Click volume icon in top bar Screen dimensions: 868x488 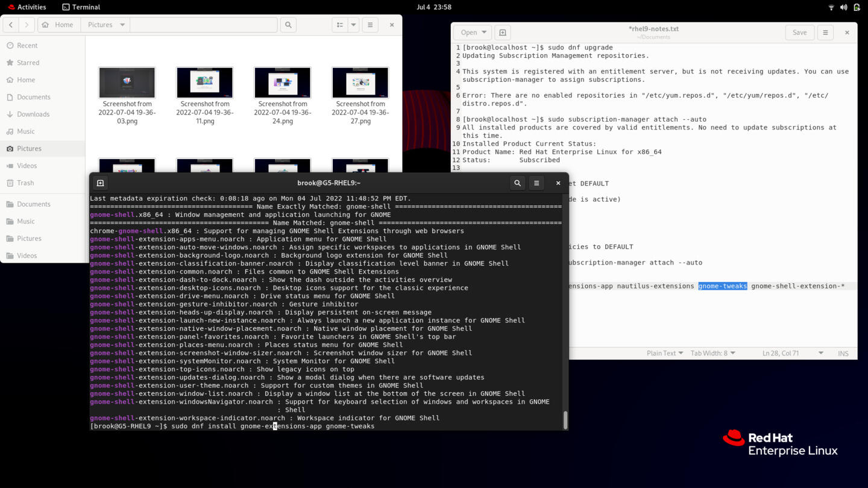(843, 7)
